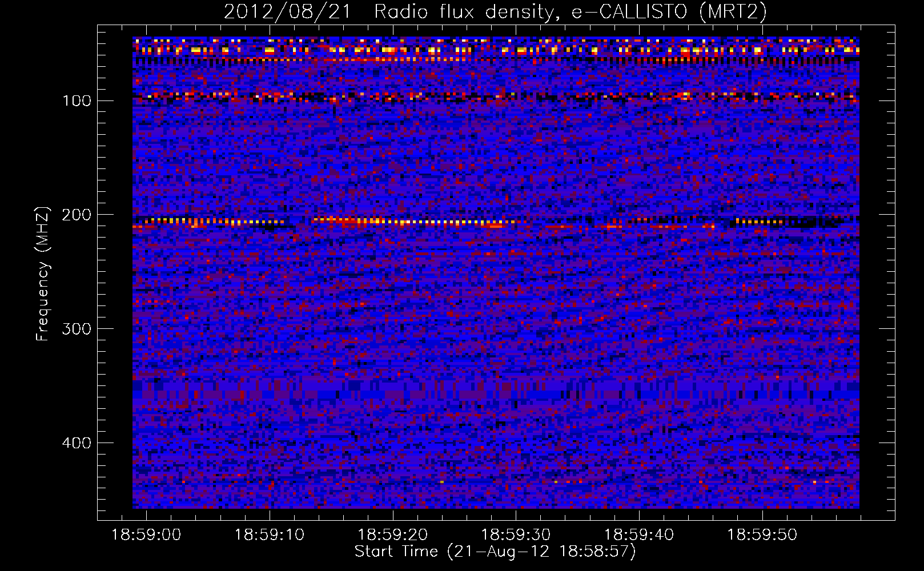Click the 'Start Time (21-Aug-12 18:58:57)' label

click(x=495, y=552)
